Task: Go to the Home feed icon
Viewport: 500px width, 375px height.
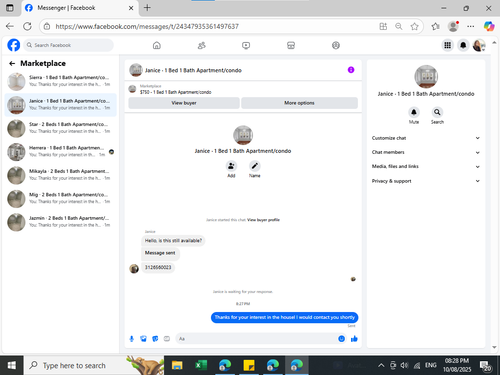Action: (157, 45)
